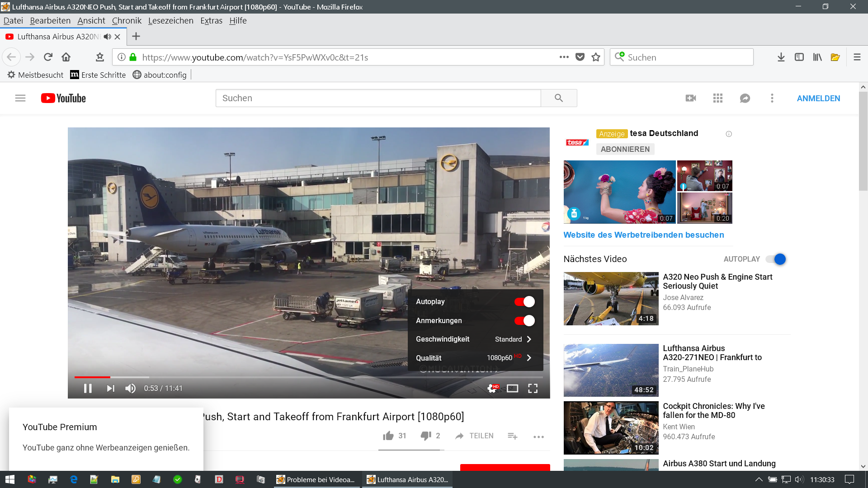This screenshot has height=488, width=868.
Task: Expand the Qualität quality submenu
Action: click(x=474, y=358)
